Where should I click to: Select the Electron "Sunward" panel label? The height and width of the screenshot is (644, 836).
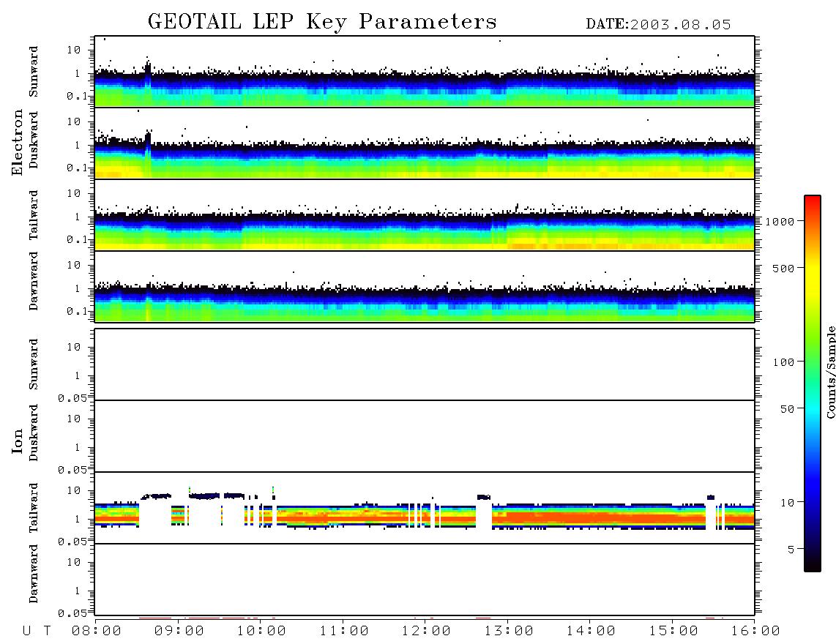[x=34, y=72]
